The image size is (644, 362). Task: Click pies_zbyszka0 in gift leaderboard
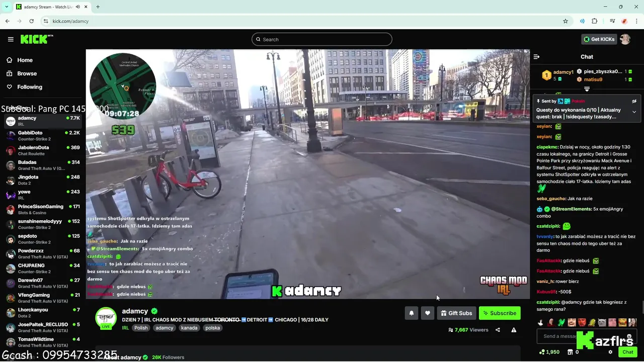coord(603,71)
